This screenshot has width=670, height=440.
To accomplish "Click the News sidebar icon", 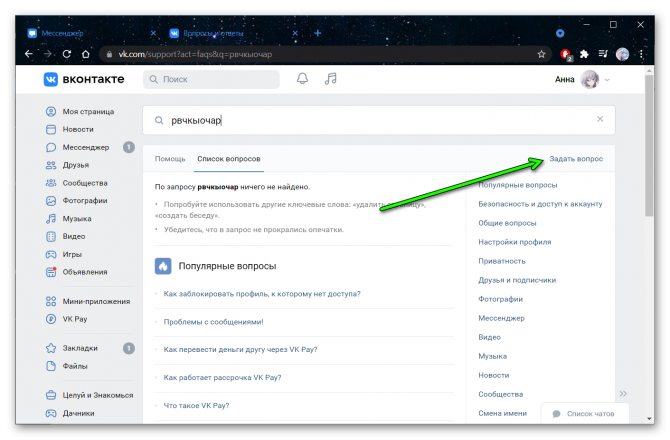I will [51, 129].
